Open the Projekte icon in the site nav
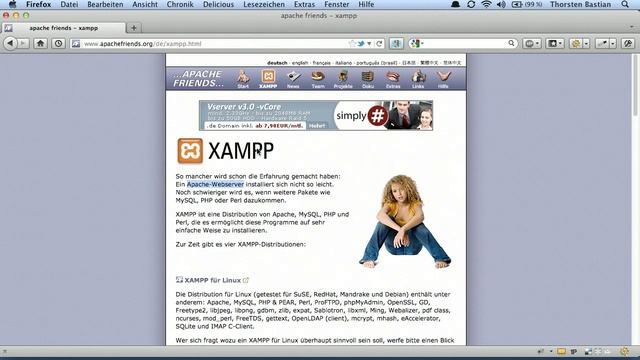Image resolution: width=640 pixels, height=360 pixels. coord(343,79)
